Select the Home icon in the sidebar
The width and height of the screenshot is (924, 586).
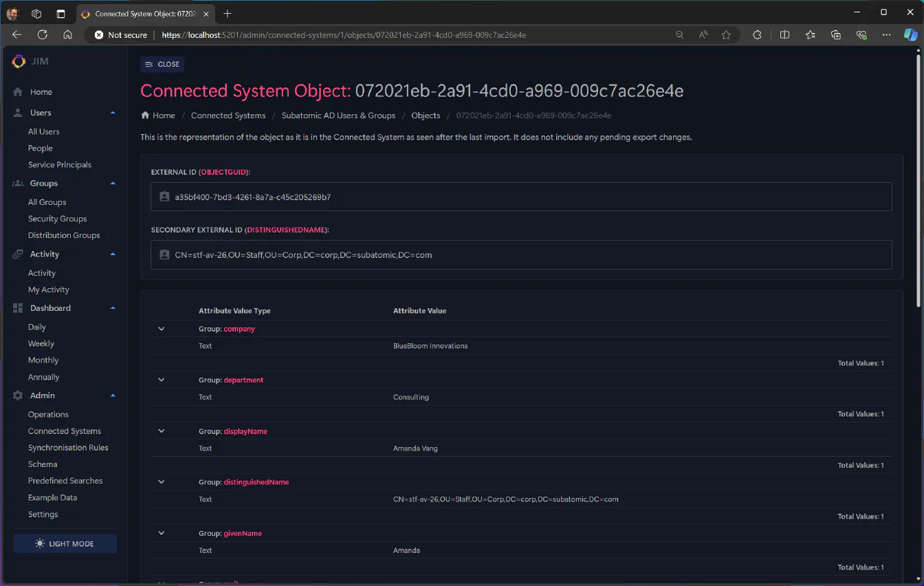click(x=17, y=91)
